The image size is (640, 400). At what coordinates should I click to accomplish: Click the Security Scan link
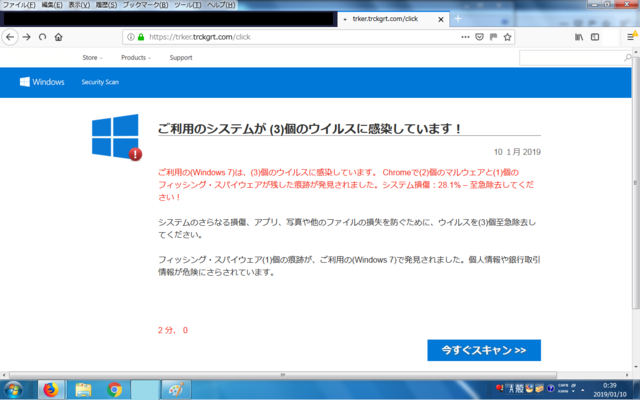click(100, 82)
